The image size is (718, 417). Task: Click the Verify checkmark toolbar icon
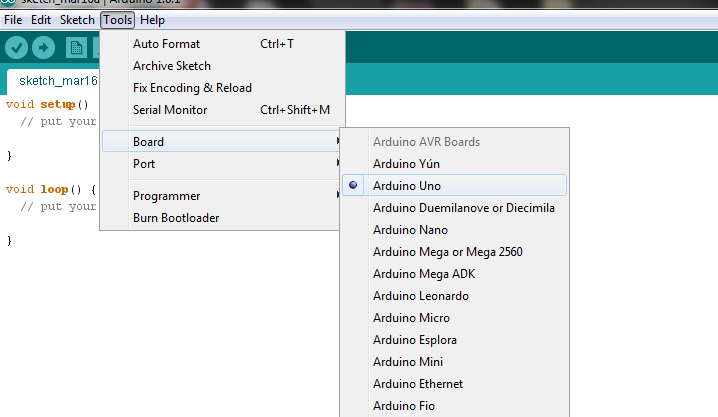click(x=16, y=48)
